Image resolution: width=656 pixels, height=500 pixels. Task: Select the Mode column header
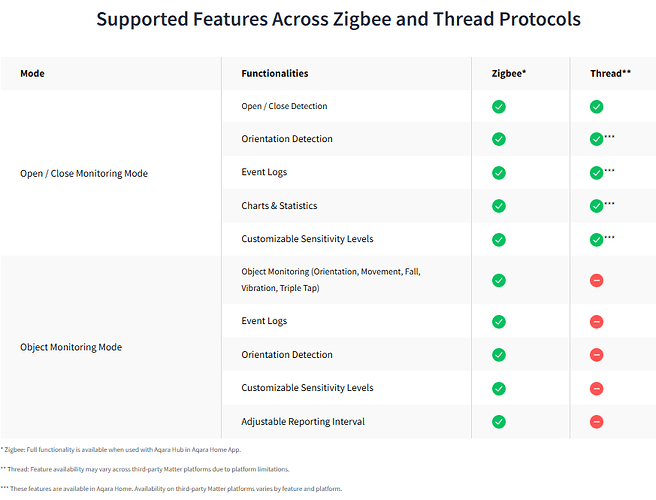pyautogui.click(x=32, y=74)
